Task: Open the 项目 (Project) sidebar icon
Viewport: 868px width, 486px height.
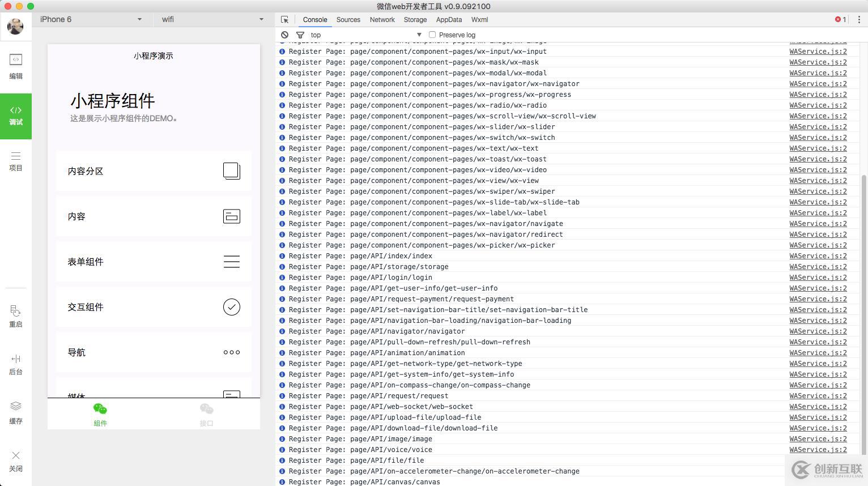Action: coord(16,161)
